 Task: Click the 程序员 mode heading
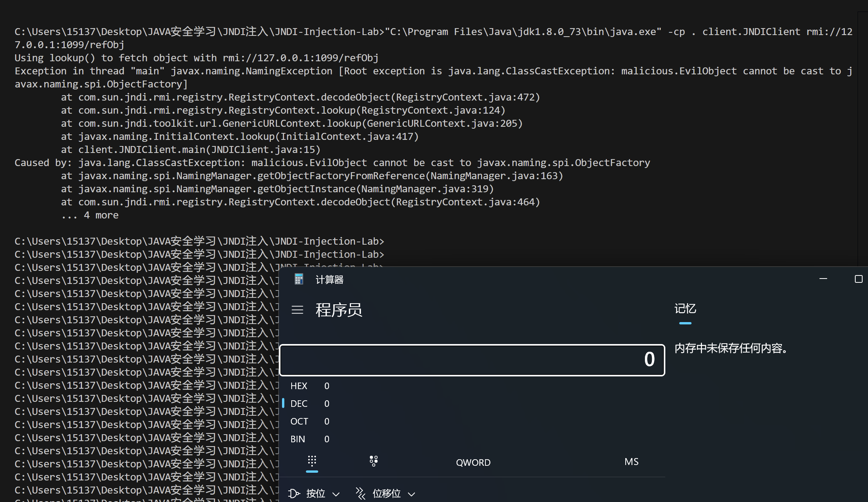(x=339, y=310)
